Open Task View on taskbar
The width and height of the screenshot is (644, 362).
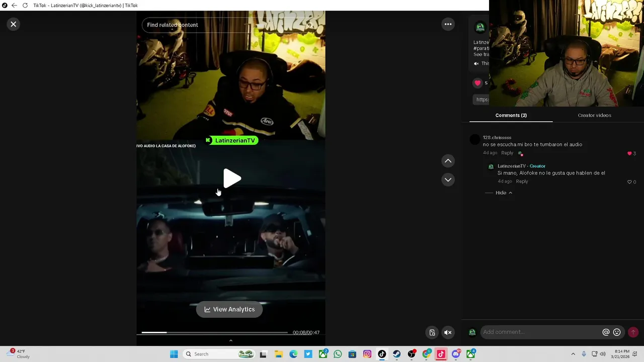pyautogui.click(x=263, y=354)
